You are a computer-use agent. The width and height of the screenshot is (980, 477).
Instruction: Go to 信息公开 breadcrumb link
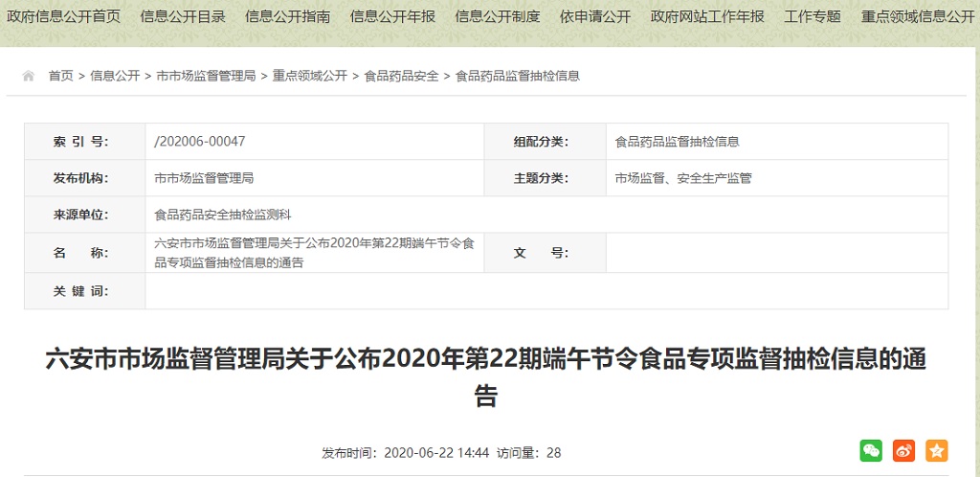[115, 77]
